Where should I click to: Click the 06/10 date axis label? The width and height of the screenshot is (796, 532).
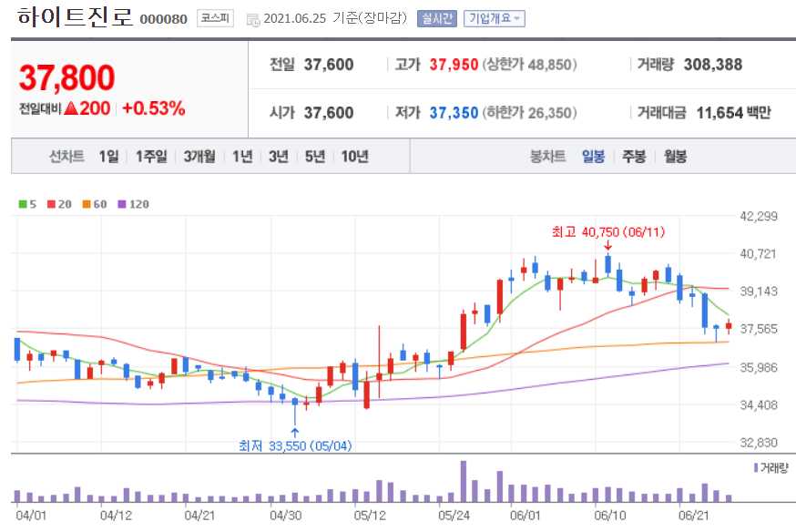[x=609, y=516]
